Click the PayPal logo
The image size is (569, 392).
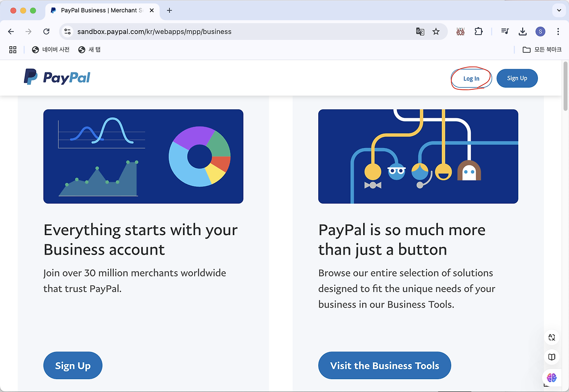57,77
